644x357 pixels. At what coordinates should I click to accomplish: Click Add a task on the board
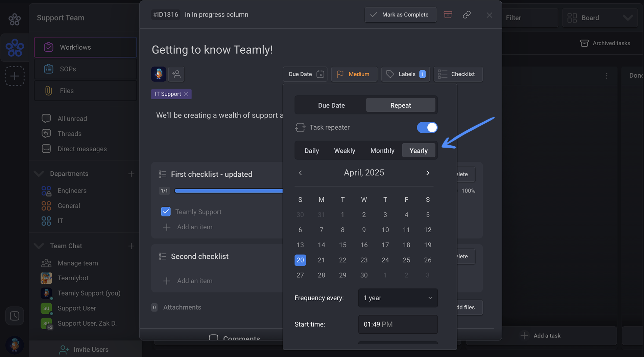(x=540, y=336)
